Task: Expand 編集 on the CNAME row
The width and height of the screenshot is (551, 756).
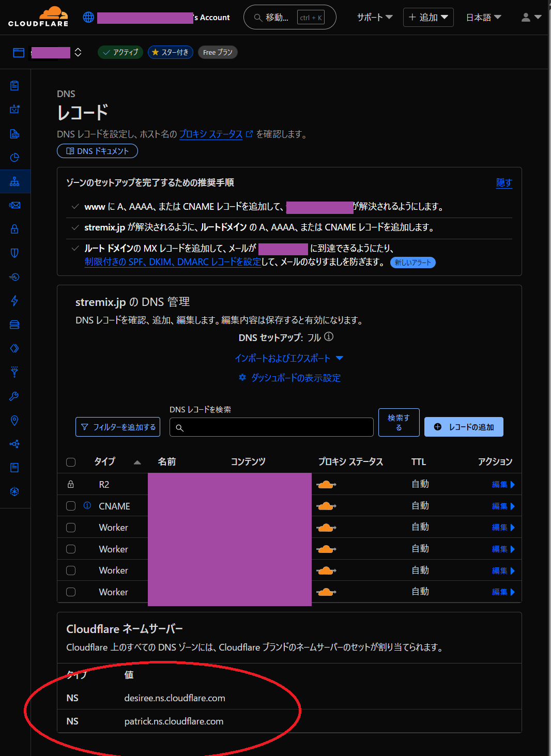Action: point(503,506)
